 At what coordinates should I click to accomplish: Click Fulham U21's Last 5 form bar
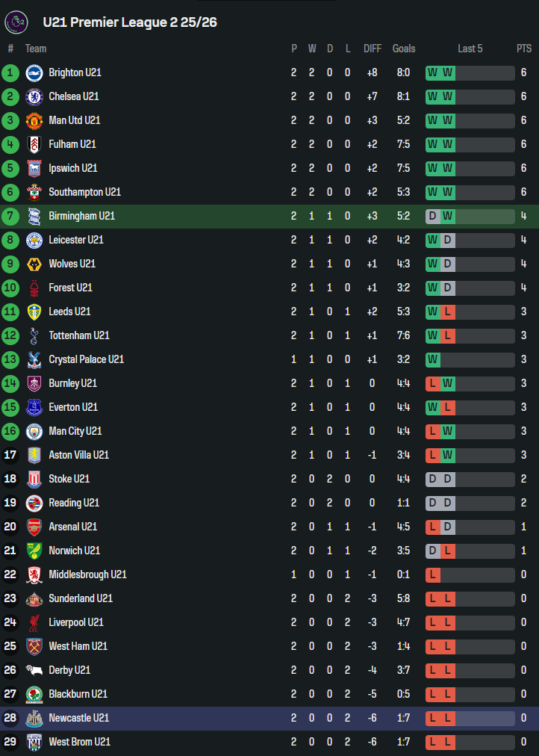point(470,144)
